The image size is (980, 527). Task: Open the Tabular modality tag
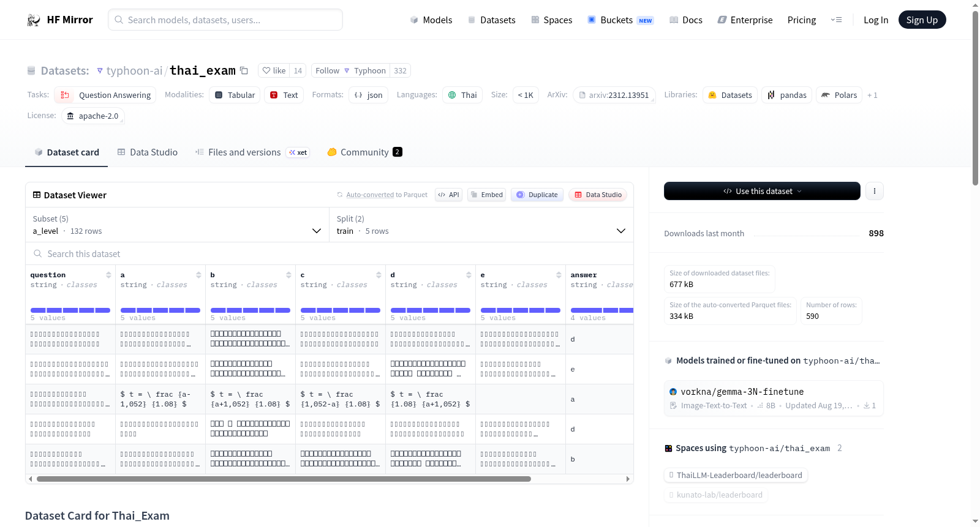tap(235, 95)
